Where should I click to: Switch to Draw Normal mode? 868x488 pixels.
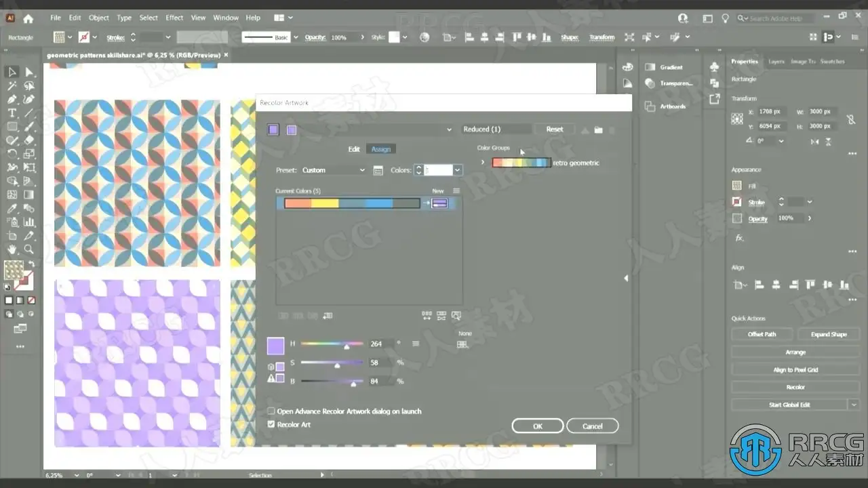pyautogui.click(x=9, y=314)
